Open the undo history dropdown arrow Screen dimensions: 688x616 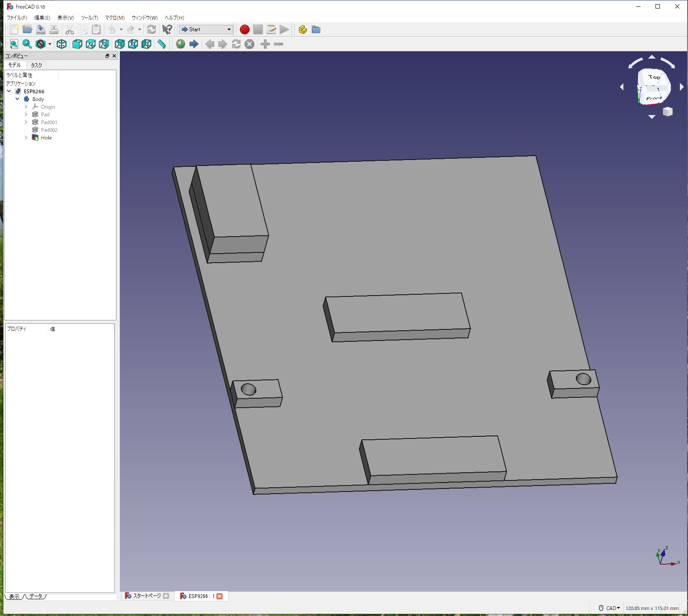click(x=121, y=30)
